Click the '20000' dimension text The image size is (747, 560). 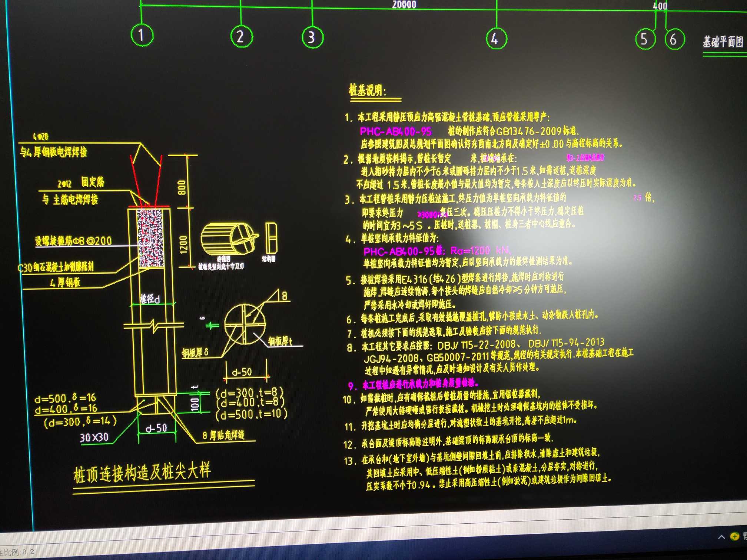[404, 4]
